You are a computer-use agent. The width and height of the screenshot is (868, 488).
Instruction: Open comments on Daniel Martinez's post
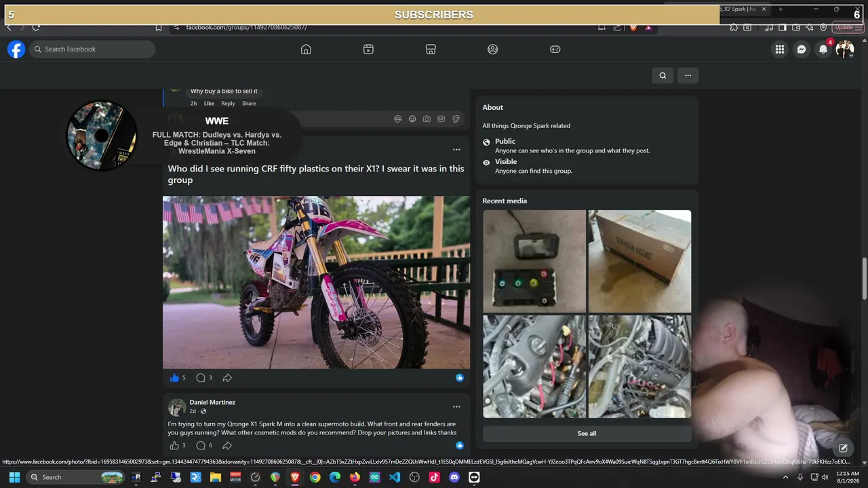pos(201,445)
